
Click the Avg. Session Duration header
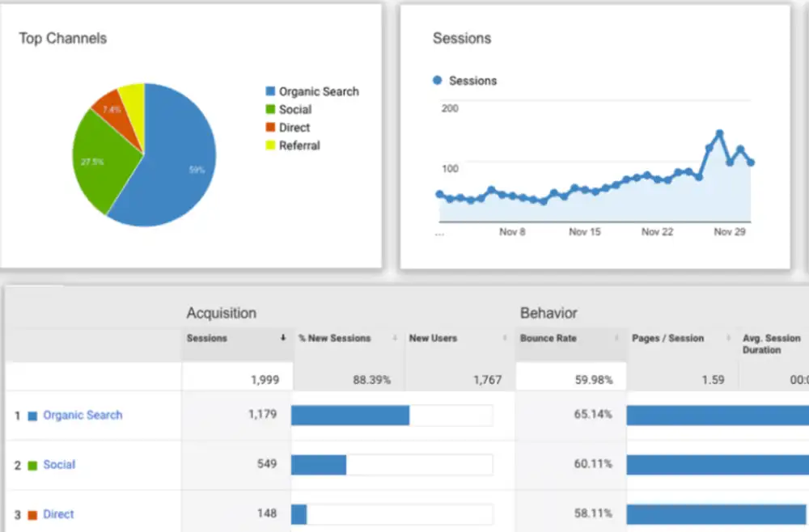[771, 344]
